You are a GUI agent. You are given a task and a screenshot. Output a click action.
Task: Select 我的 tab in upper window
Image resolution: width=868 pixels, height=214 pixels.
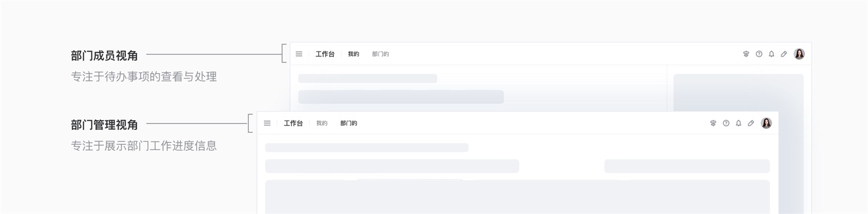point(354,54)
